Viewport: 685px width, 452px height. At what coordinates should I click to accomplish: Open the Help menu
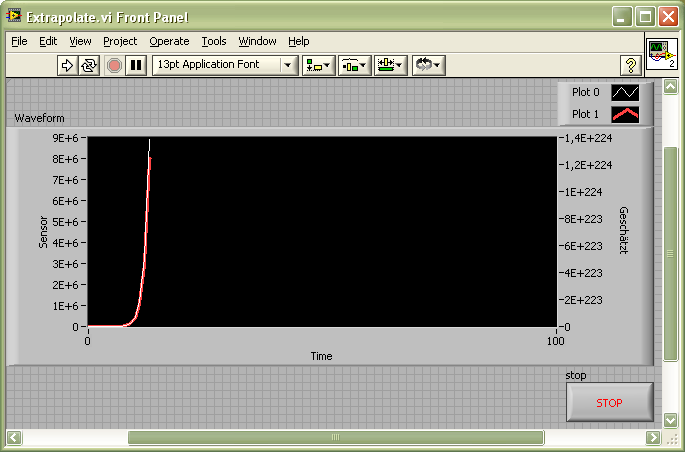299,41
